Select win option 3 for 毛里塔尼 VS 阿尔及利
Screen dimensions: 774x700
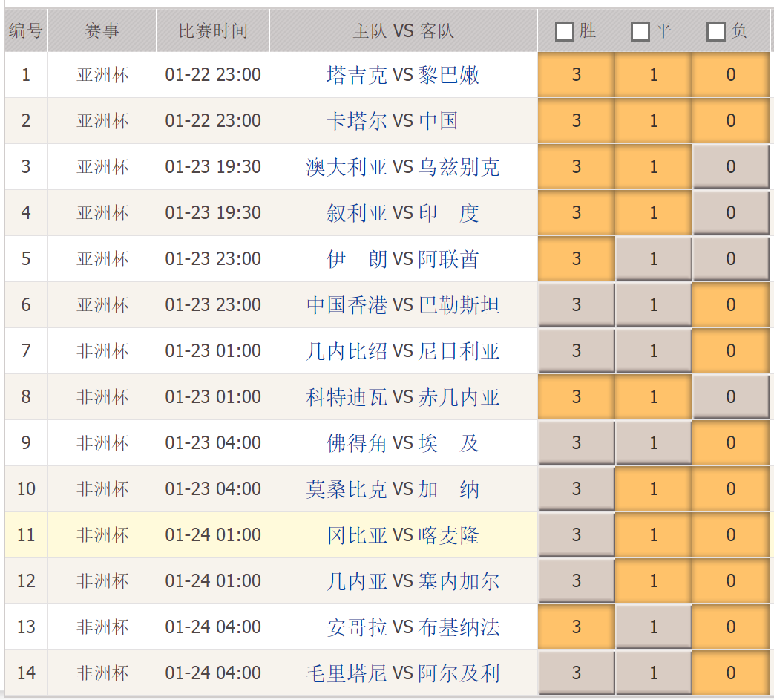[577, 673]
